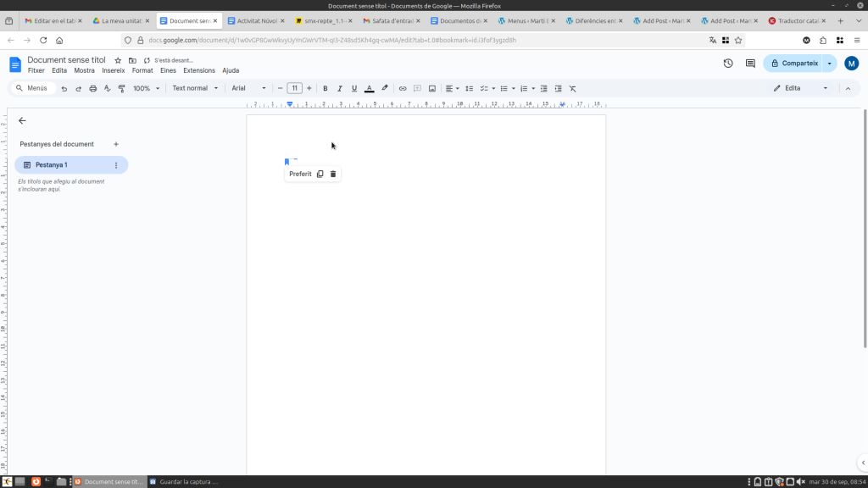The height and width of the screenshot is (488, 868).
Task: Click the print icon in toolbar
Action: (x=92, y=88)
